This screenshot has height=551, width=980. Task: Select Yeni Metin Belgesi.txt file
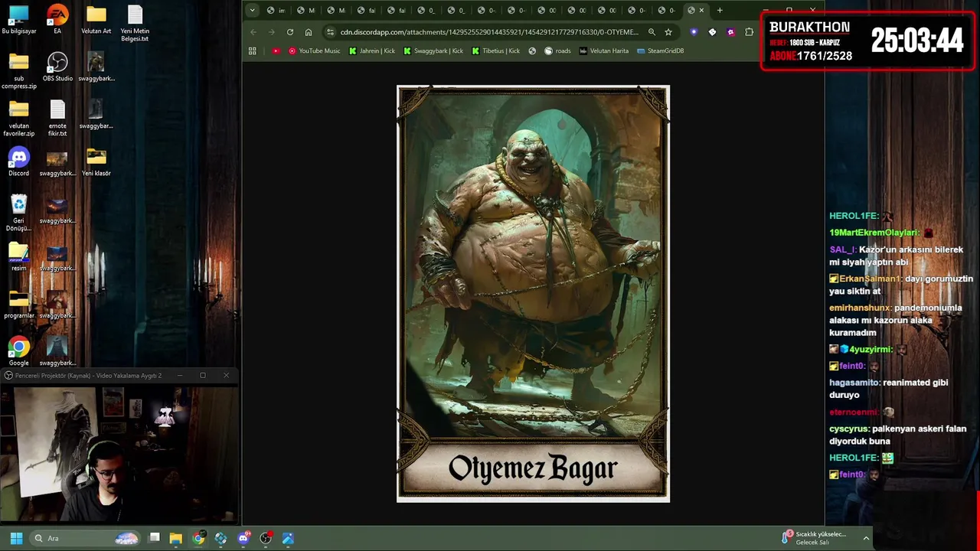pyautogui.click(x=135, y=24)
